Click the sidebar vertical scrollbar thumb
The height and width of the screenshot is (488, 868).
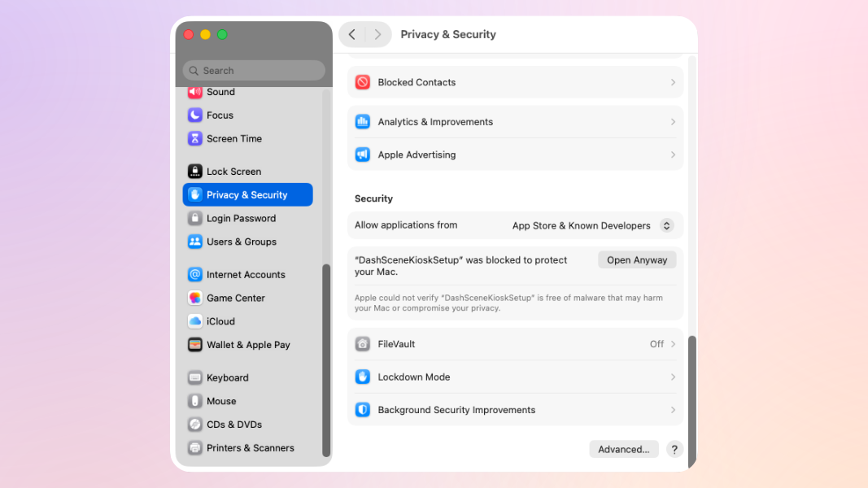pos(326,361)
